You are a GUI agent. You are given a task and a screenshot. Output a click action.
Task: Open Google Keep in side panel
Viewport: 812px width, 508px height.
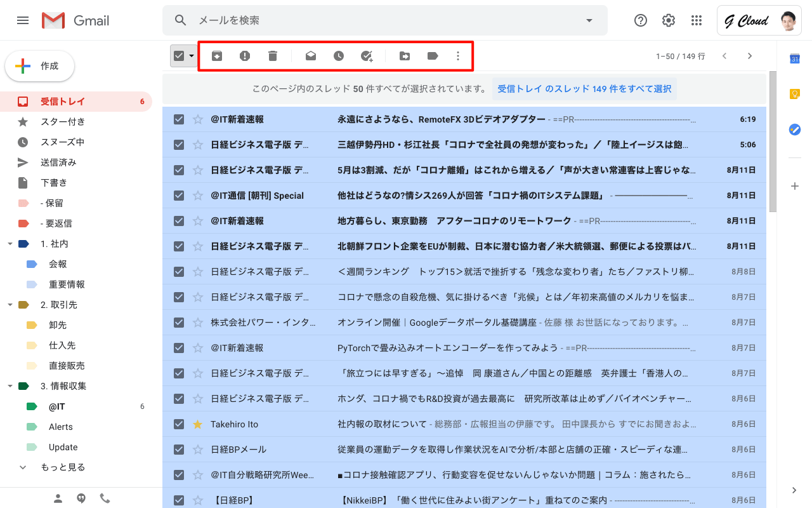pos(794,94)
